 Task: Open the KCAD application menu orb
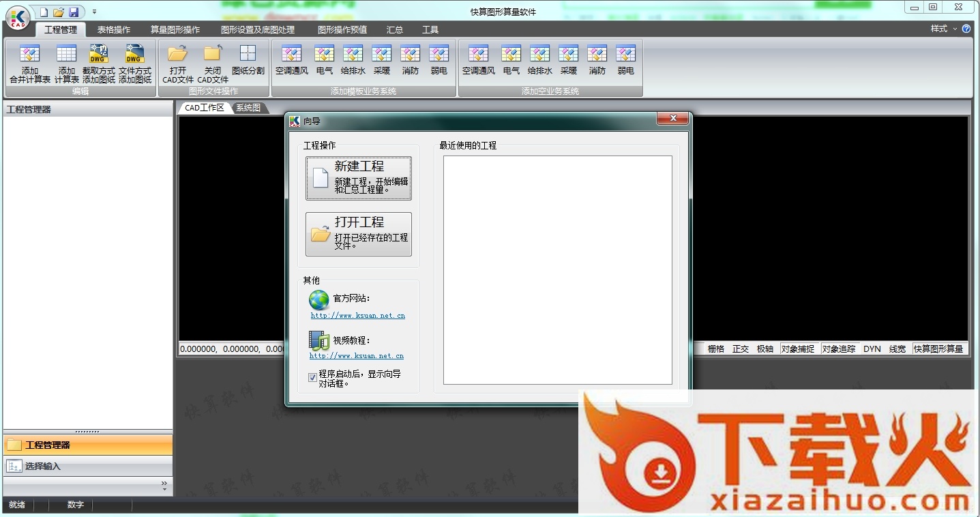pos(18,16)
